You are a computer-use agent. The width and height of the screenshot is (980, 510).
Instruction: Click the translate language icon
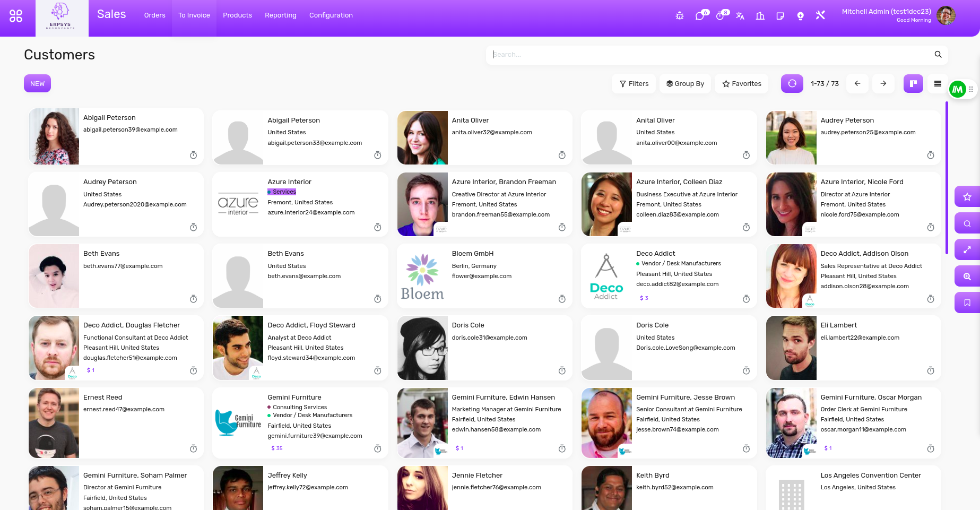pos(740,16)
